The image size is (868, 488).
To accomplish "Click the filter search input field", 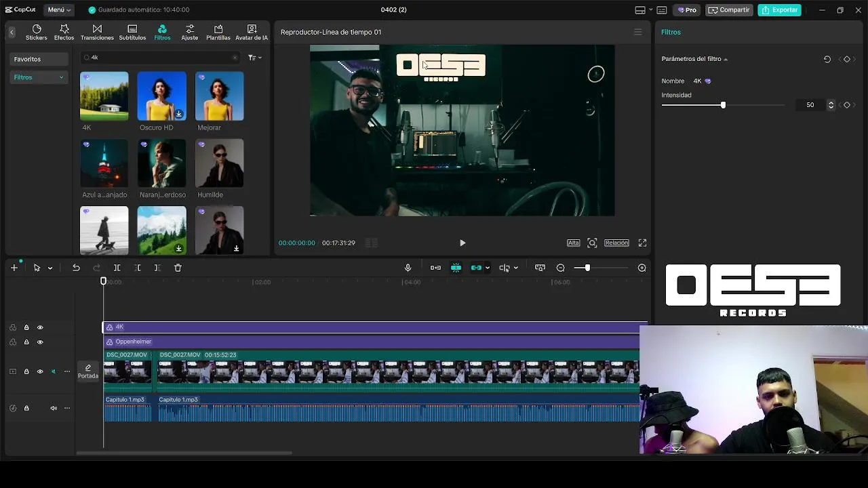I will click(161, 58).
